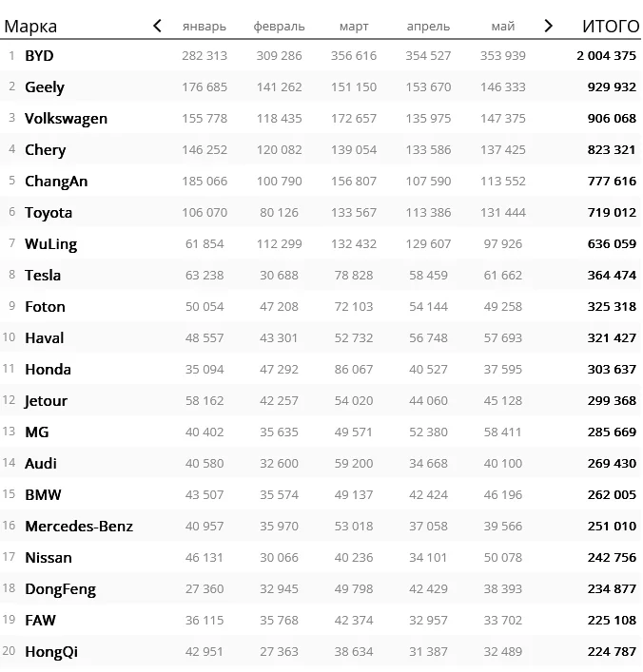The height and width of the screenshot is (672, 643).
Task: Click the апрель column header
Action: click(x=428, y=27)
